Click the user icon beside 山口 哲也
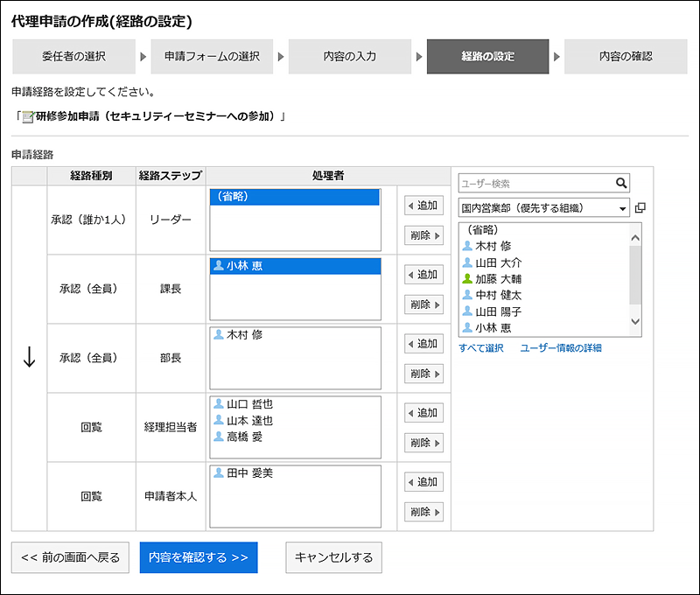700x595 pixels. (218, 403)
